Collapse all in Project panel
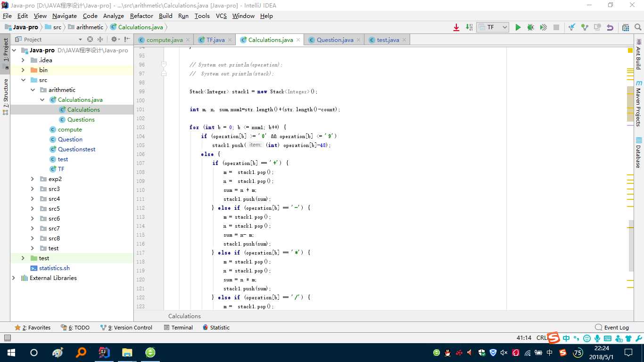Image resolution: width=644 pixels, height=362 pixels. (x=101, y=40)
